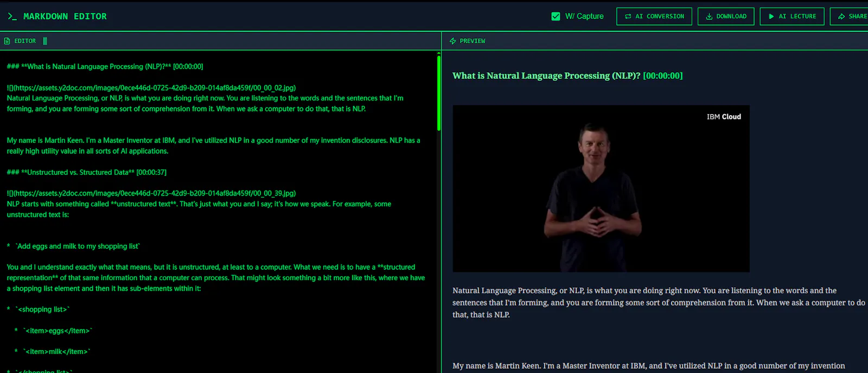Click the preview paragraph 'My name is Martin Keen'
Screen dimensions: 868x373
point(649,365)
